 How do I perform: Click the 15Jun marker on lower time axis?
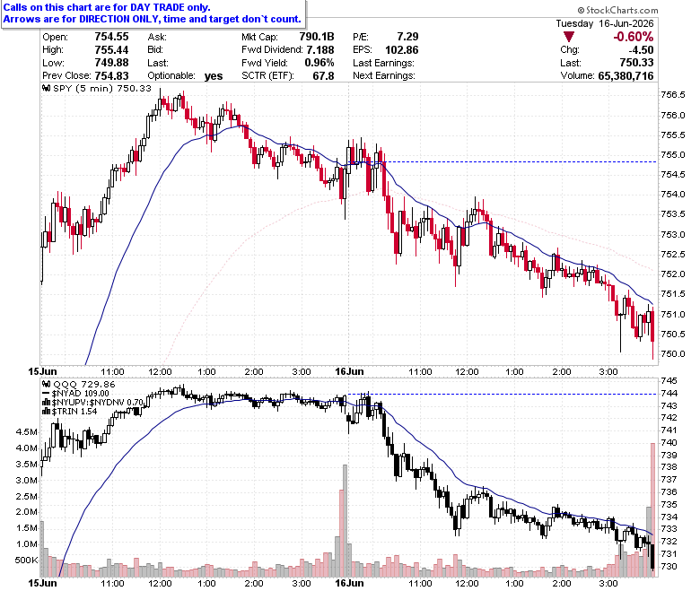click(x=42, y=583)
